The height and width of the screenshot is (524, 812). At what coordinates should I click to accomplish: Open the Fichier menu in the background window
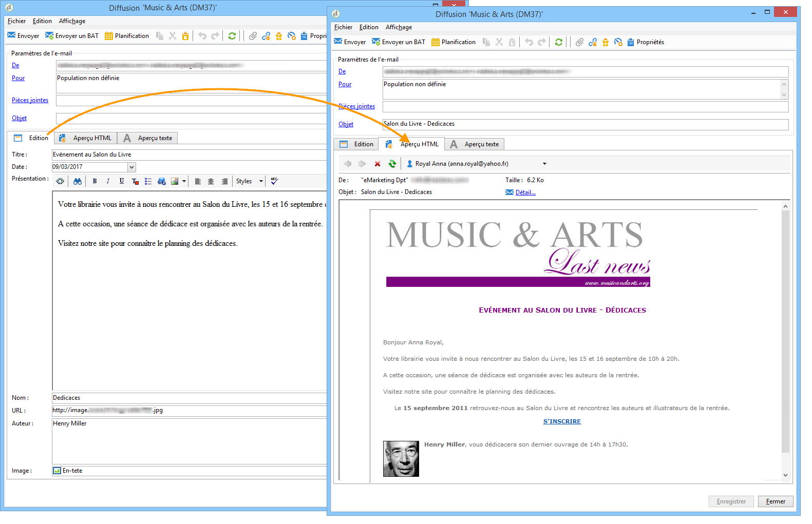click(x=17, y=21)
